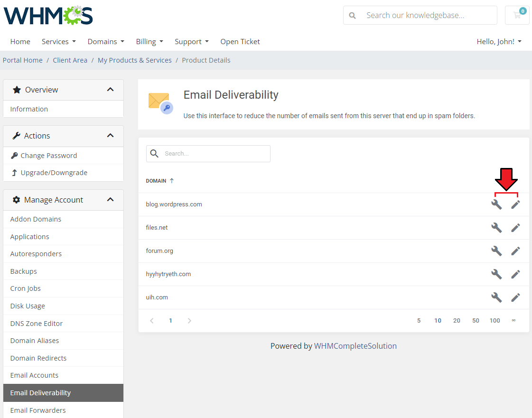This screenshot has width=532, height=418.
Task: Click the pencil edit icon for uih.com
Action: tap(515, 297)
